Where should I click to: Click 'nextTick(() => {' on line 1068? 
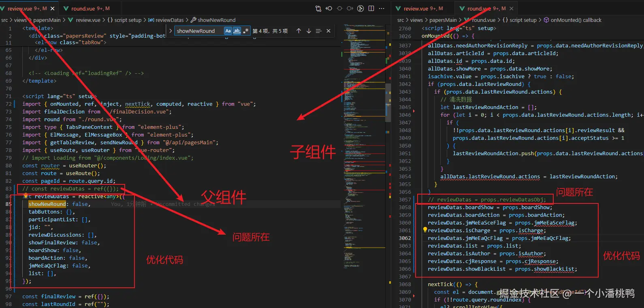(453, 284)
